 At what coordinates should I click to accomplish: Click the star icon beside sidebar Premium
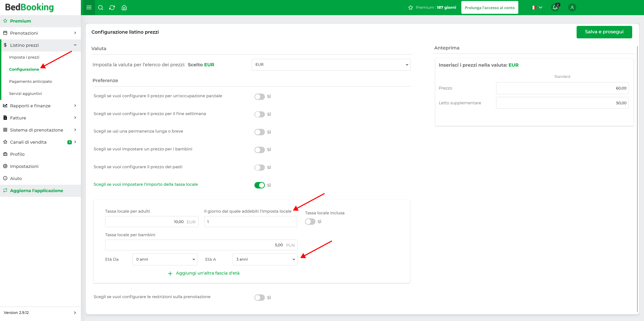[5, 21]
